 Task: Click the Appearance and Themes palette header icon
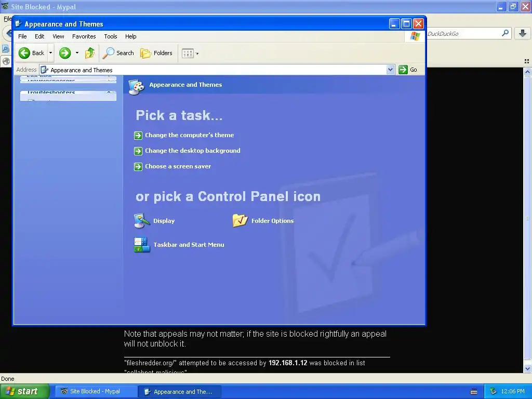tap(137, 87)
